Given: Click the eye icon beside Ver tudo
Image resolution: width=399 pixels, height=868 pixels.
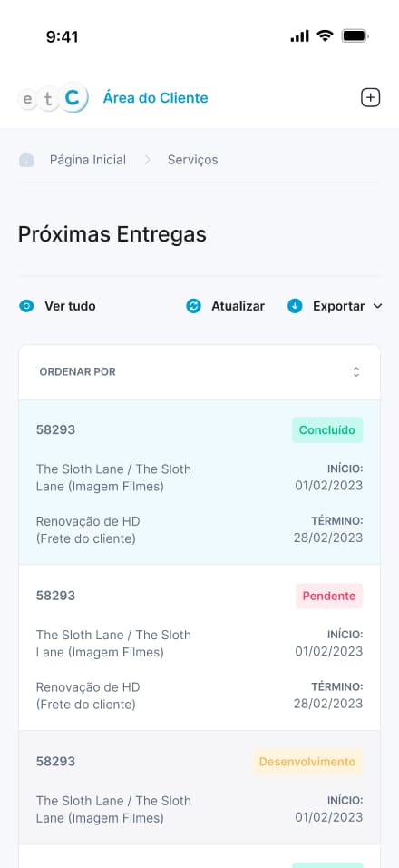Looking at the screenshot, I should pyautogui.click(x=26, y=306).
